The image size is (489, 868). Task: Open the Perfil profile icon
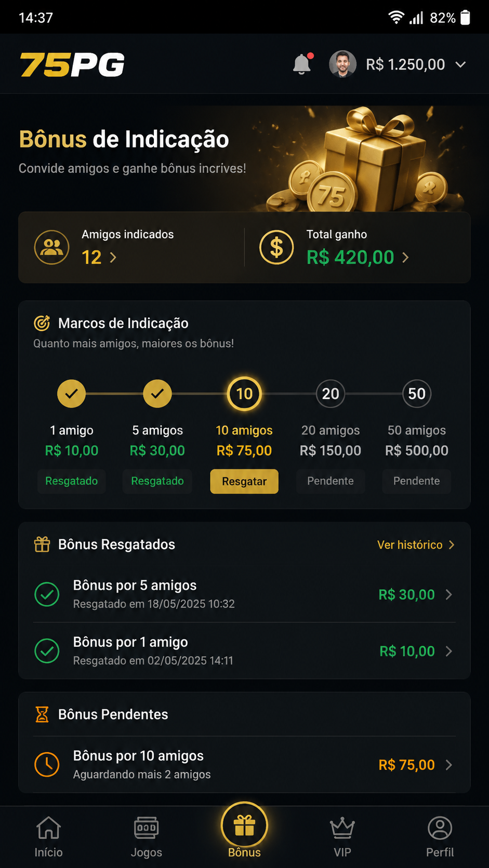[x=440, y=828]
